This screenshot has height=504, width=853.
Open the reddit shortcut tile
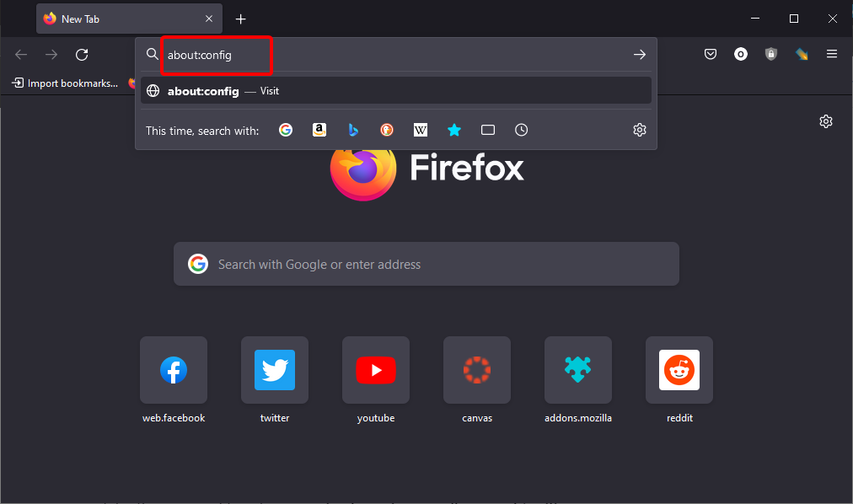click(x=679, y=370)
